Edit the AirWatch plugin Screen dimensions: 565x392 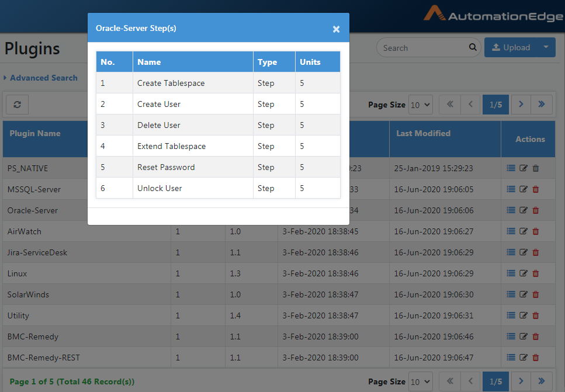click(x=523, y=231)
